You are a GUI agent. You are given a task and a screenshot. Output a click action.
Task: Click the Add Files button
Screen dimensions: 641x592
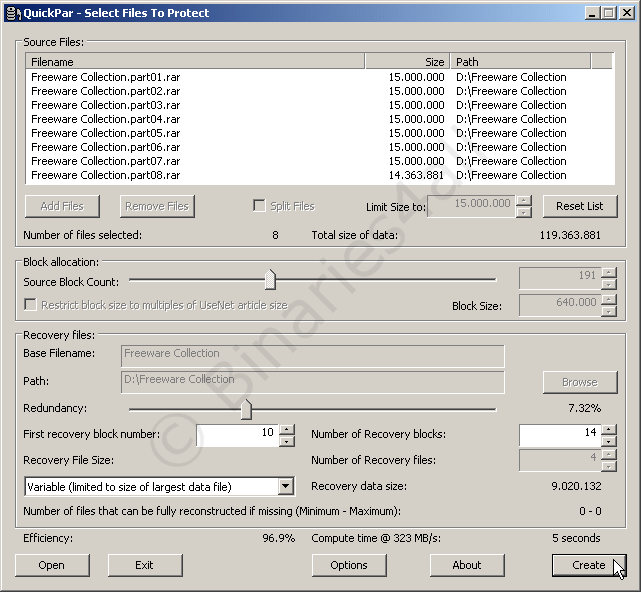point(62,206)
